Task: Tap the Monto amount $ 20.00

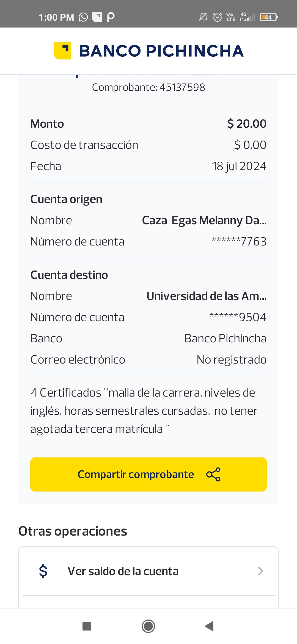Action: 246,124
